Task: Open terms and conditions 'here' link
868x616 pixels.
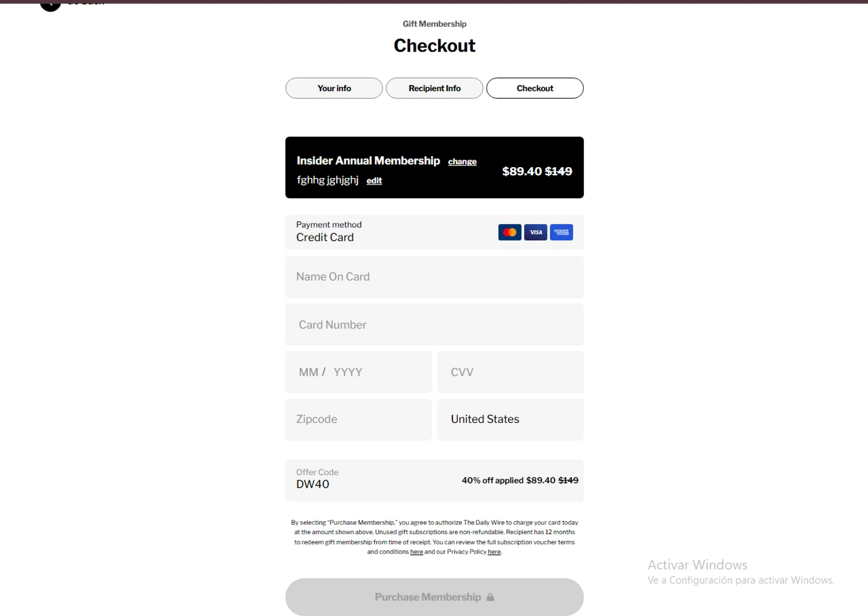Action: pyautogui.click(x=416, y=552)
